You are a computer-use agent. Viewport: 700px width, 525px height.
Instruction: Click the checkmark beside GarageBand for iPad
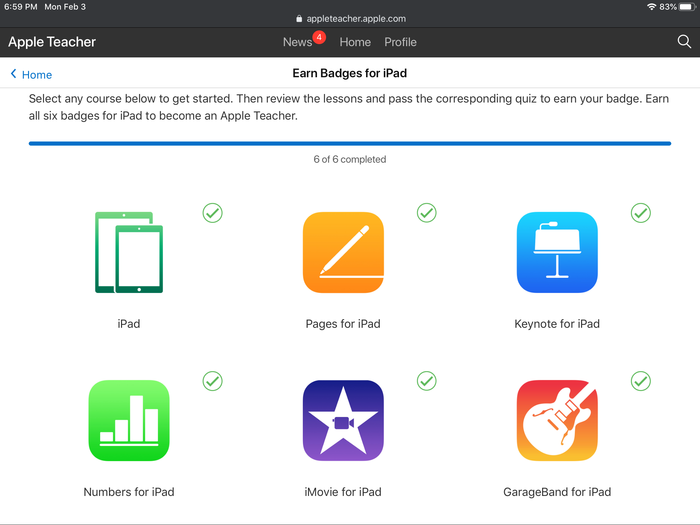click(641, 381)
